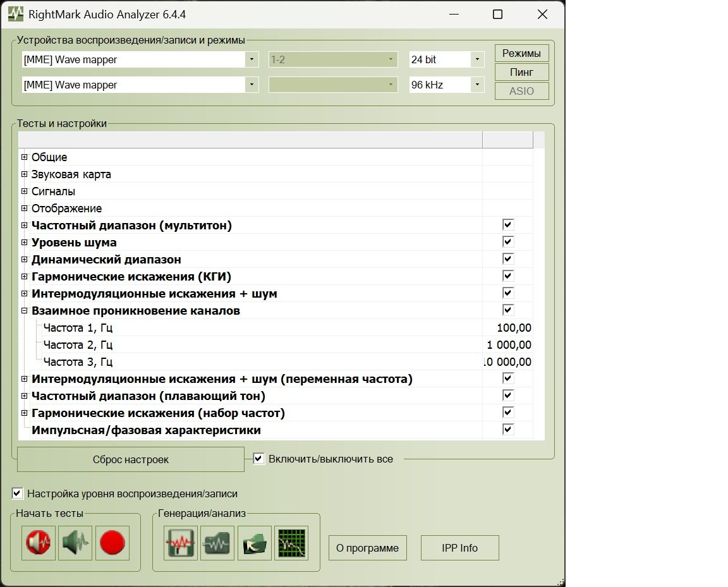
Task: Click the green folder load results icon
Action: (x=255, y=543)
